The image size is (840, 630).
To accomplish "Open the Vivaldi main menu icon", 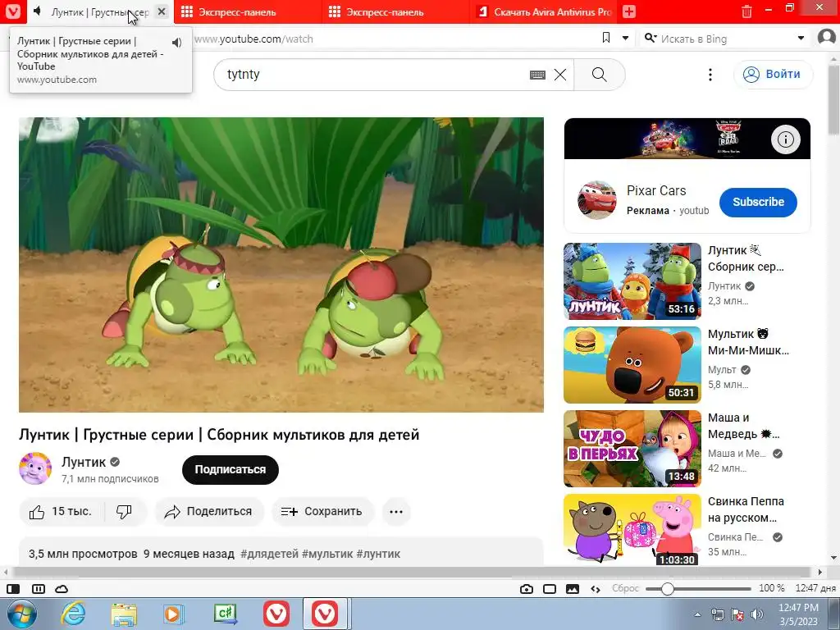I will coord(13,11).
